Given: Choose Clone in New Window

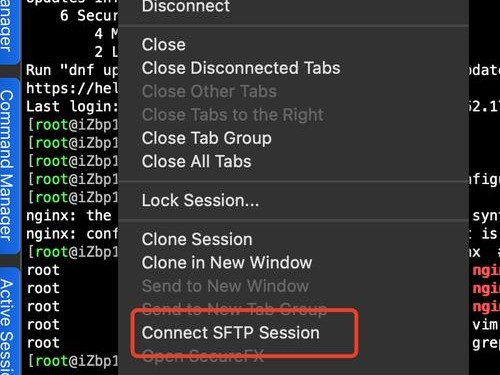Looking at the screenshot, I should 227,263.
